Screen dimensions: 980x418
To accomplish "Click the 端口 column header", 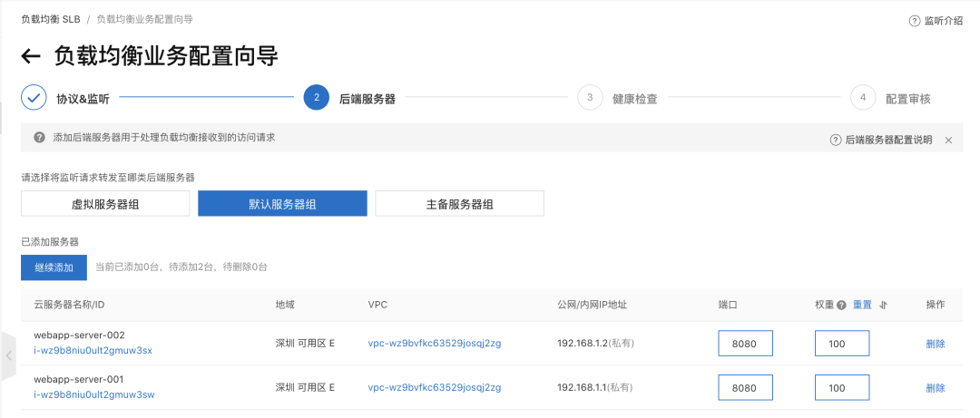I will tap(728, 305).
